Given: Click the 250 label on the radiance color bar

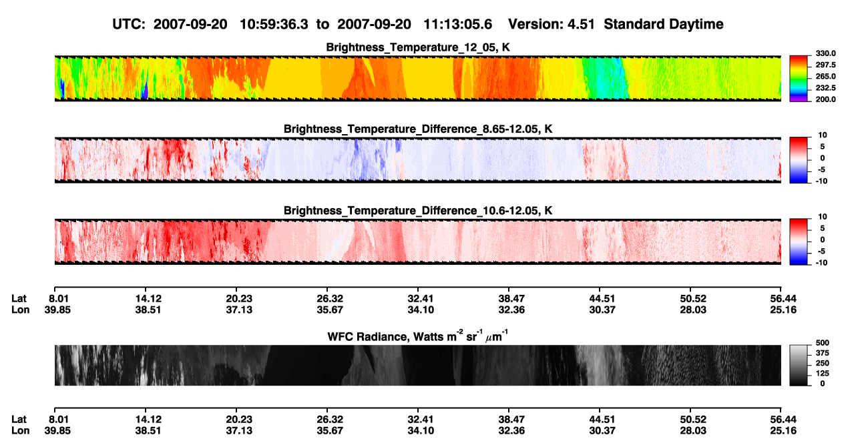Looking at the screenshot, I should click(822, 364).
